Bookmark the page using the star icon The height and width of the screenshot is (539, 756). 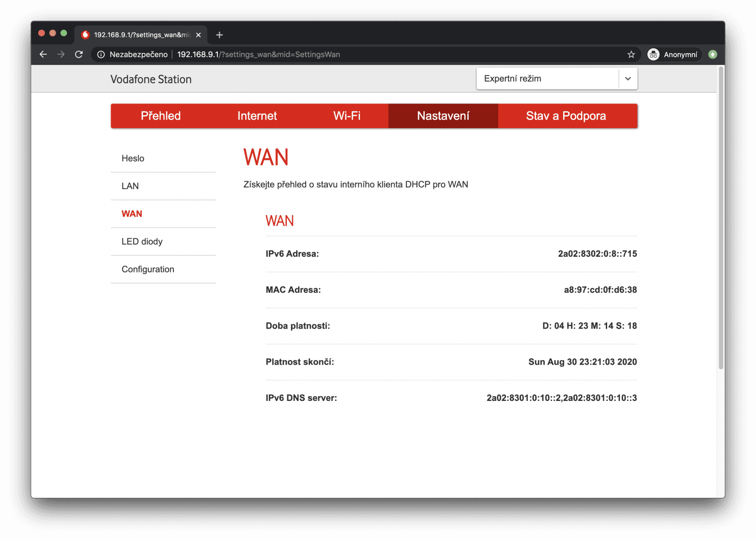tap(631, 54)
